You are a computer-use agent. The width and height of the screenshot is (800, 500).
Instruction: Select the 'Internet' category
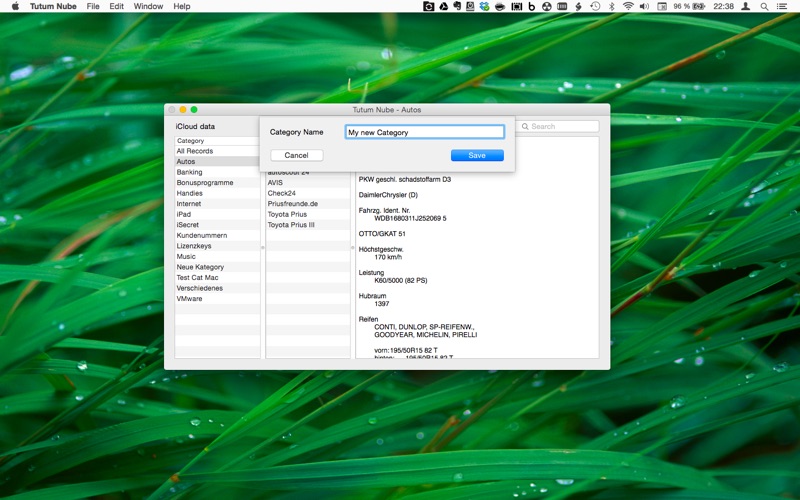tap(217, 204)
